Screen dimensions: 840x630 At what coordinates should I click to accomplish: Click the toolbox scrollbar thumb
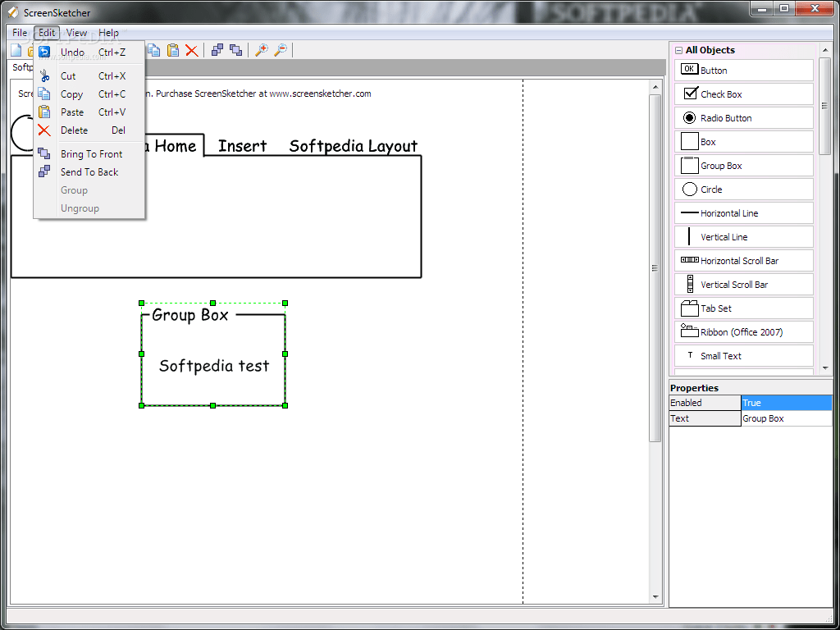tap(825, 106)
